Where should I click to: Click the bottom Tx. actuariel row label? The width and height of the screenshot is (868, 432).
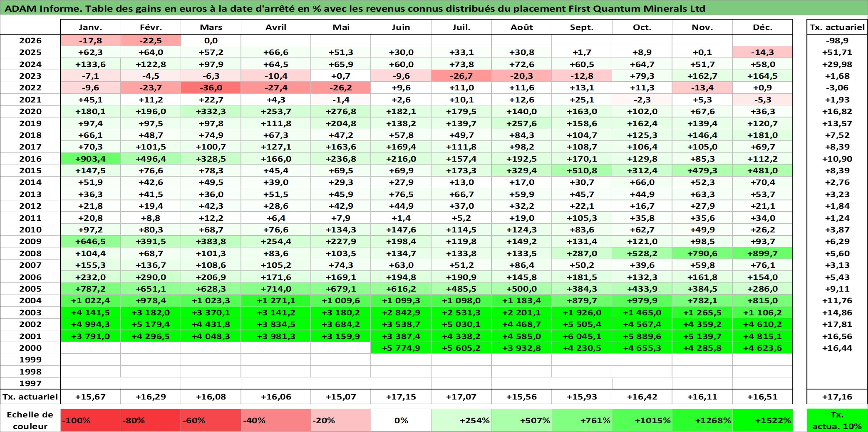coord(30,397)
